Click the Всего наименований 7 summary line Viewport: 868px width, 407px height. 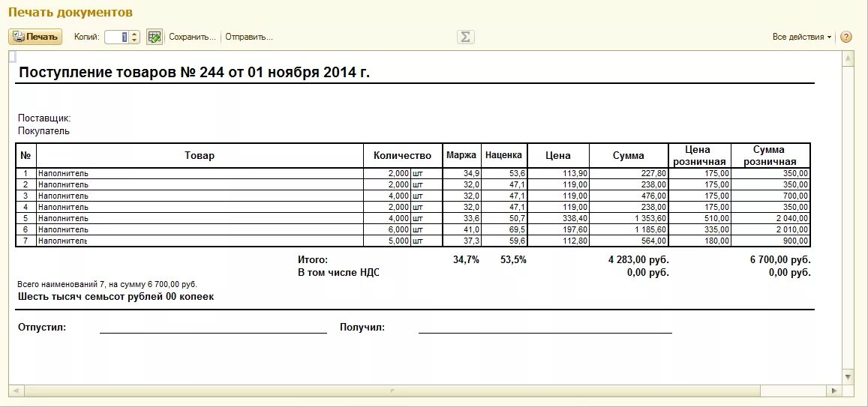coord(107,285)
